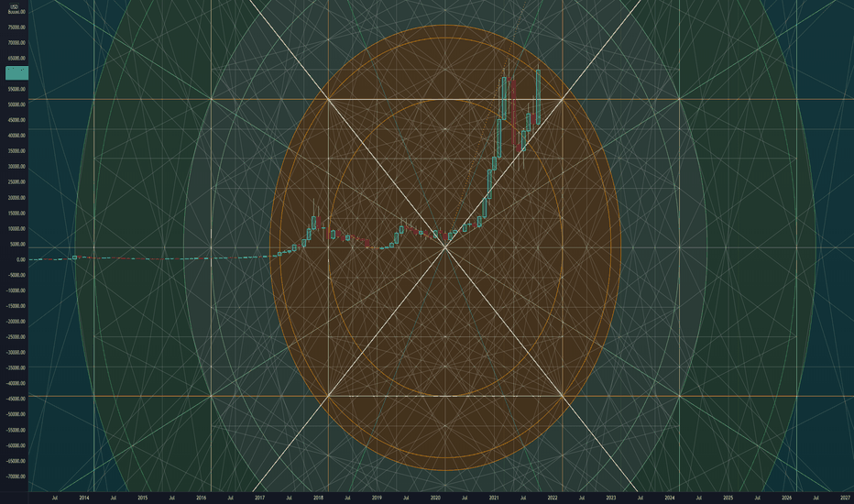Click the 2026 label on the time axis
854x504 pixels.
786,498
